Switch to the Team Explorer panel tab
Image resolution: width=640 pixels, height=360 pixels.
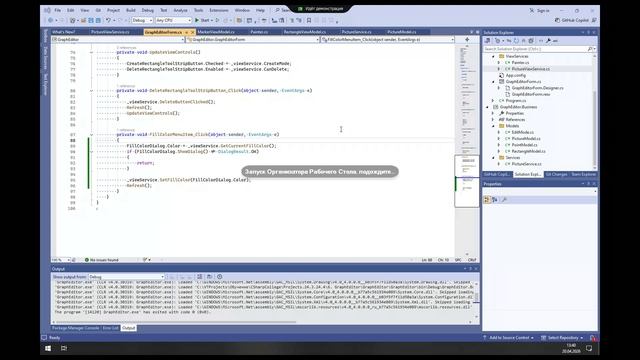point(584,174)
